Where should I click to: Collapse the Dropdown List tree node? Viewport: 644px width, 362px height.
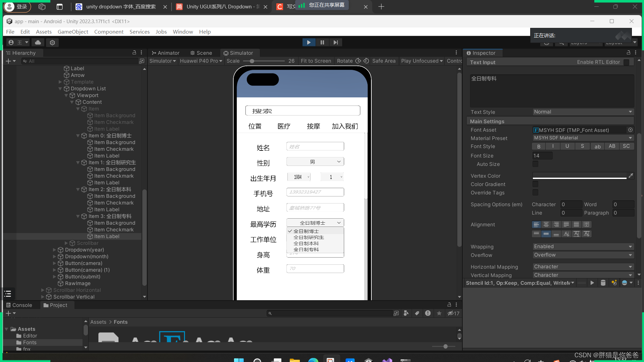[60, 89]
